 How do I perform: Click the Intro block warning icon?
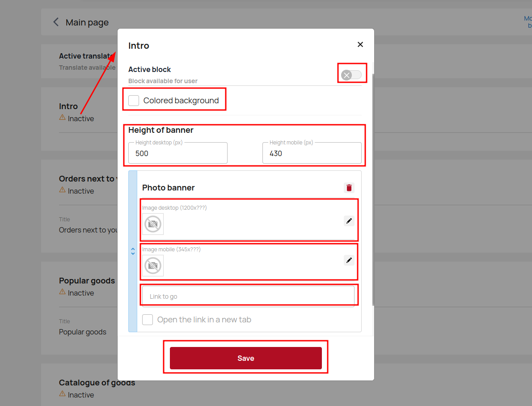(x=63, y=118)
